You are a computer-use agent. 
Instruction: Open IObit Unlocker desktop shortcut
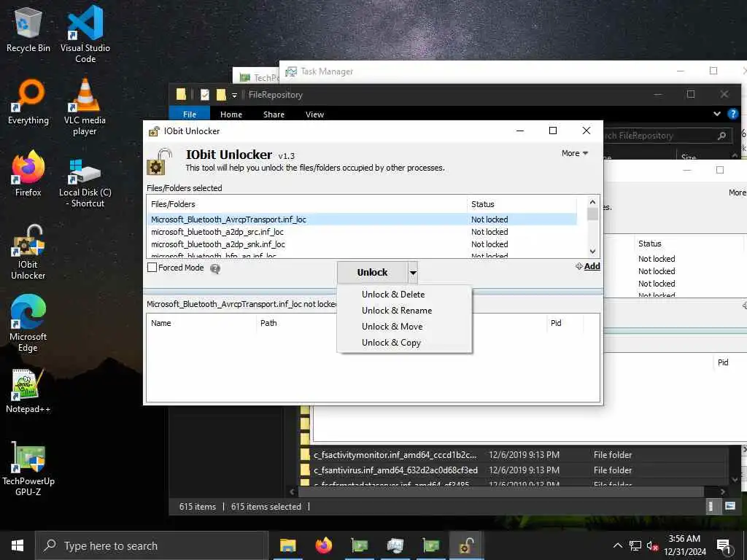tap(28, 252)
